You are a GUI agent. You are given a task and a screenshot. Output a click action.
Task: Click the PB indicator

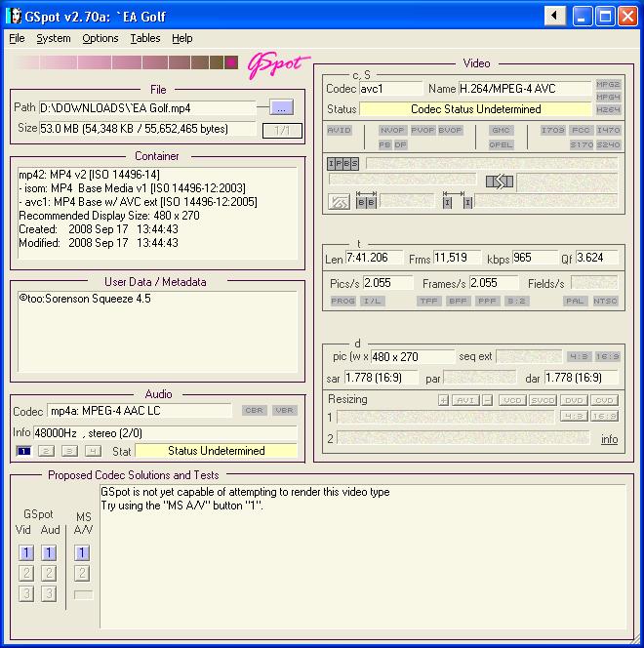[x=384, y=144]
